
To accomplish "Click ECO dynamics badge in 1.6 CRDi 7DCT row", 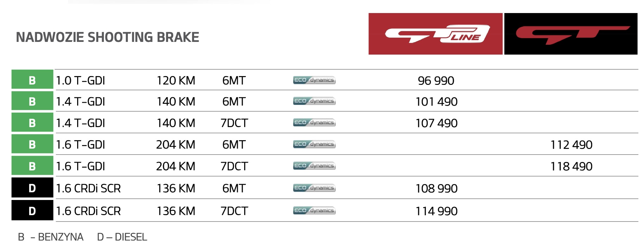I will point(314,211).
